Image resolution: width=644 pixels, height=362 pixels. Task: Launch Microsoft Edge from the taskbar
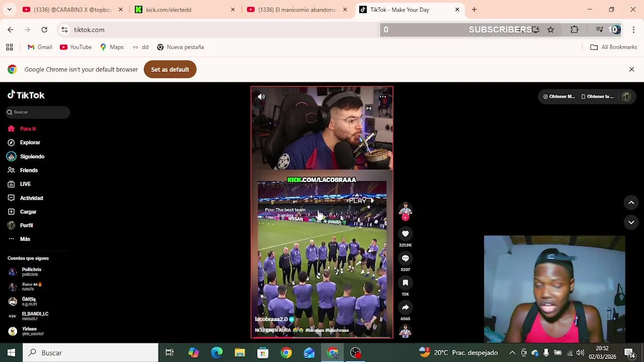click(216, 353)
